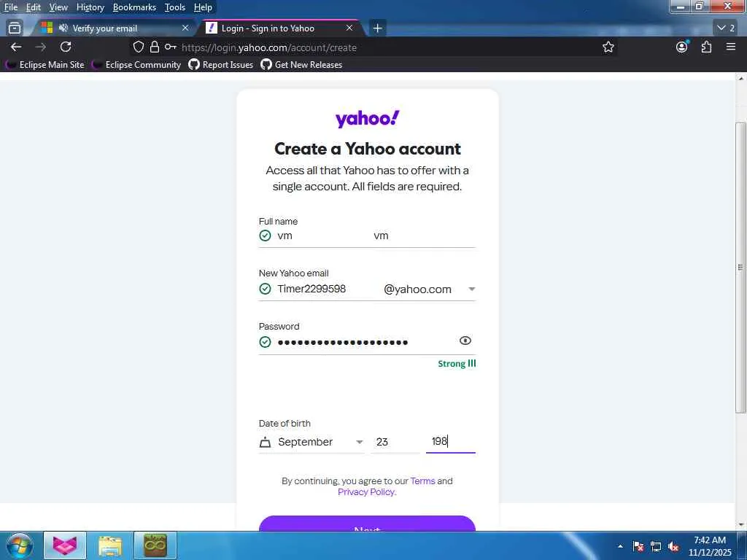Open the green infinity app on taskbar
747x560 pixels.
155,545
